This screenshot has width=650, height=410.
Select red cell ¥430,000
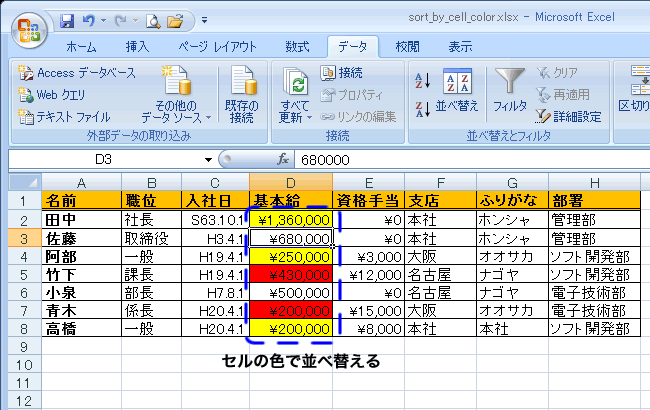pyautogui.click(x=291, y=274)
